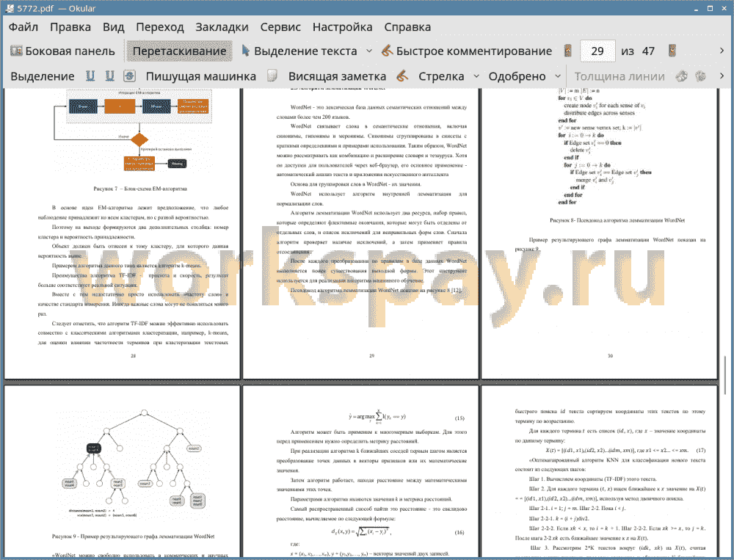Minimize the Okular window
734x560 pixels.
697,8
